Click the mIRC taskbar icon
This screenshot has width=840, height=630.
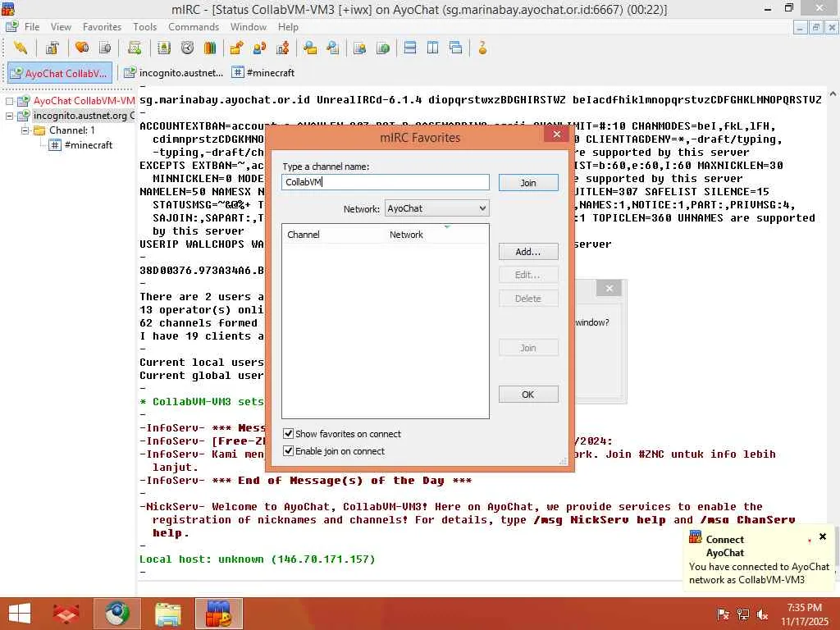[219, 614]
